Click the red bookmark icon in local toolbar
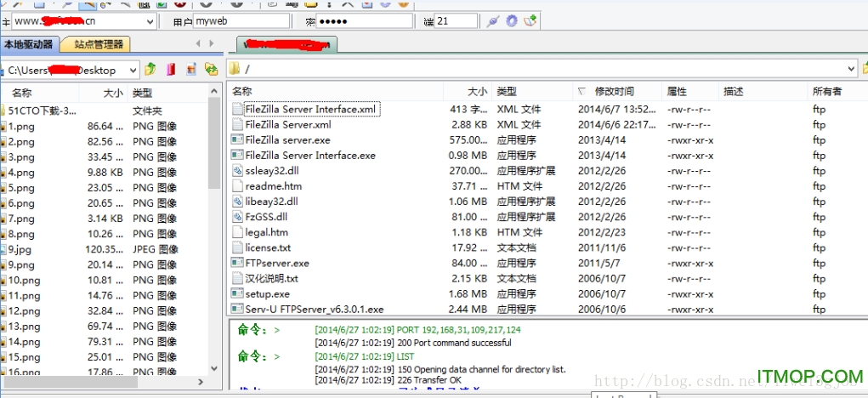868x398 pixels. [x=171, y=70]
